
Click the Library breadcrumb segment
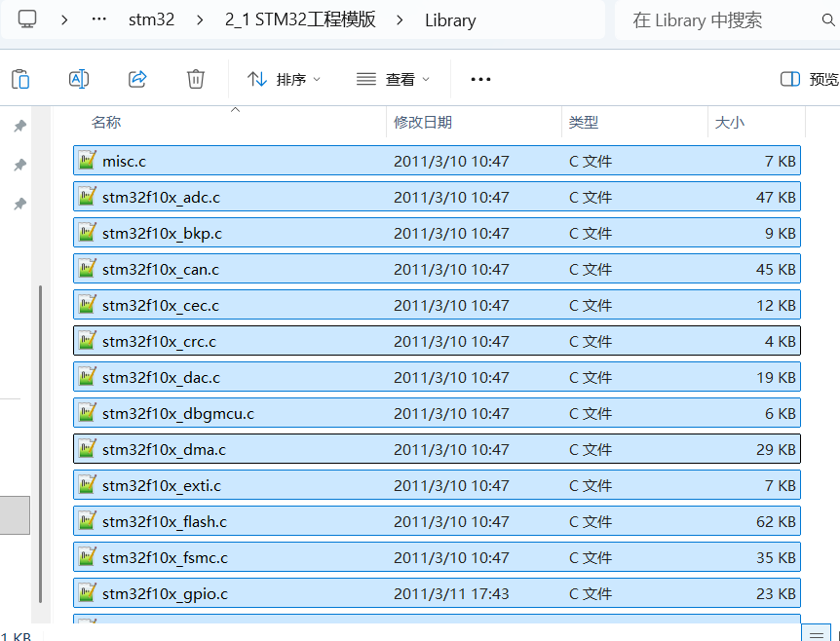450,20
